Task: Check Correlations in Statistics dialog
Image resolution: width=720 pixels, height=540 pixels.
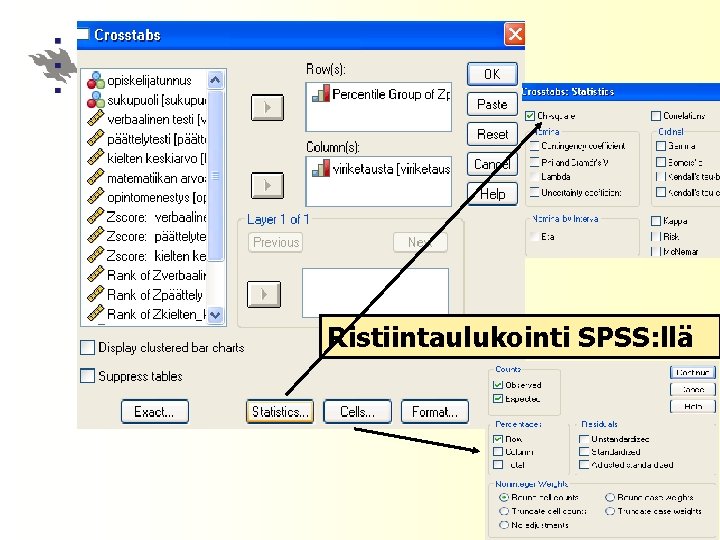Action: [x=656, y=116]
